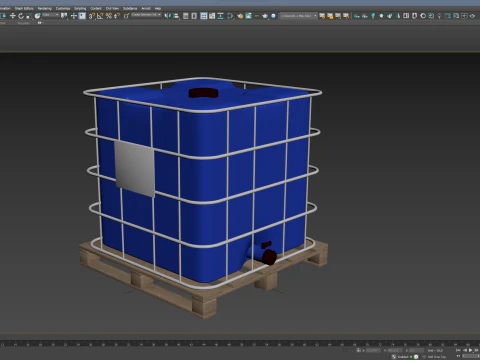Click the teal up-arrow icon in right toolbar
The height and width of the screenshot is (360, 480).
pos(373,16)
